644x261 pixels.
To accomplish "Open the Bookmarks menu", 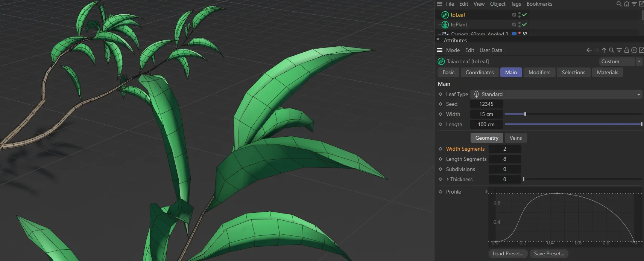I will click(x=539, y=4).
